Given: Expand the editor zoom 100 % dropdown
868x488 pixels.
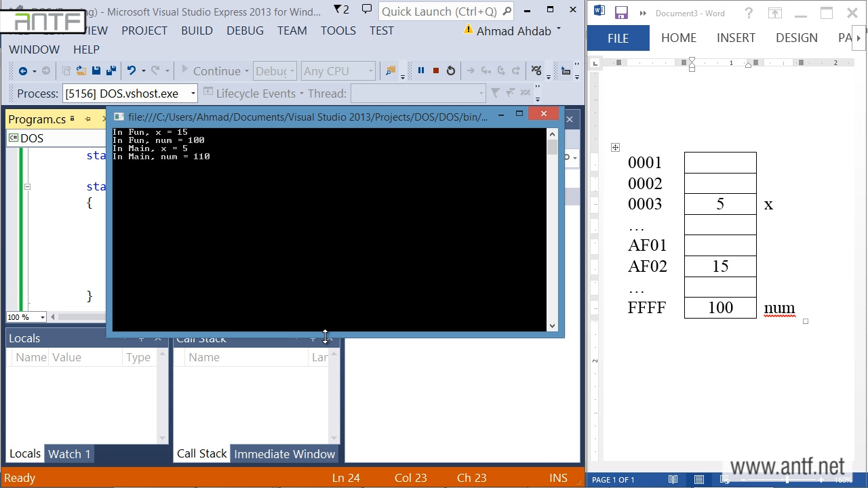Looking at the screenshot, I should pos(42,317).
